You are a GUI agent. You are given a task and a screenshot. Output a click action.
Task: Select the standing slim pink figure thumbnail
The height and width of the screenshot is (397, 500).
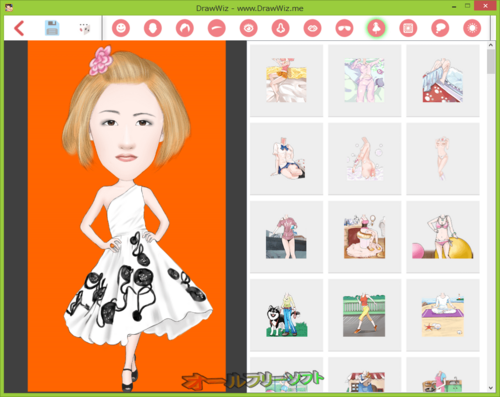pos(443,159)
